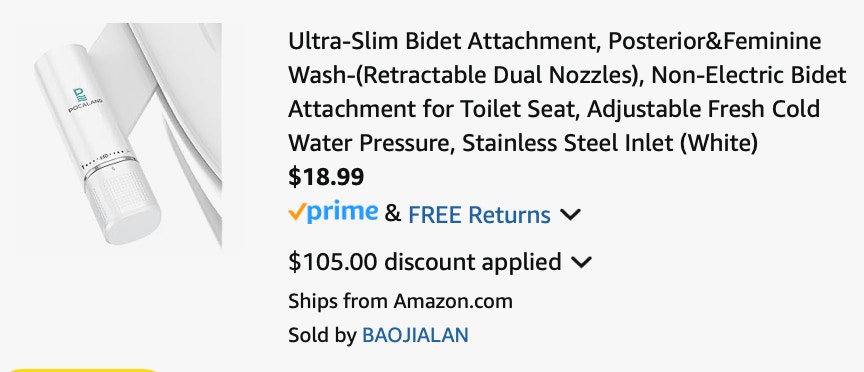Click the blue prime logo
The height and width of the screenshot is (372, 864).
tap(342, 213)
